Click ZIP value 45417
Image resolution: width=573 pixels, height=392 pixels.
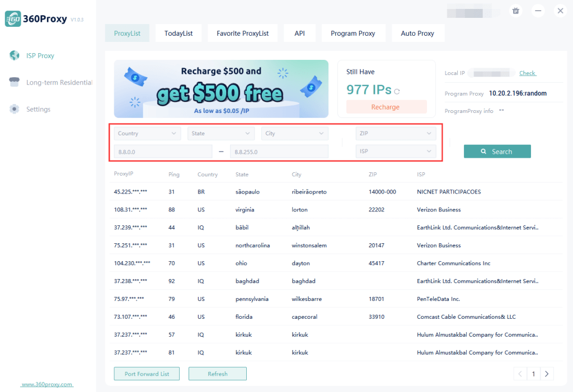point(377,263)
